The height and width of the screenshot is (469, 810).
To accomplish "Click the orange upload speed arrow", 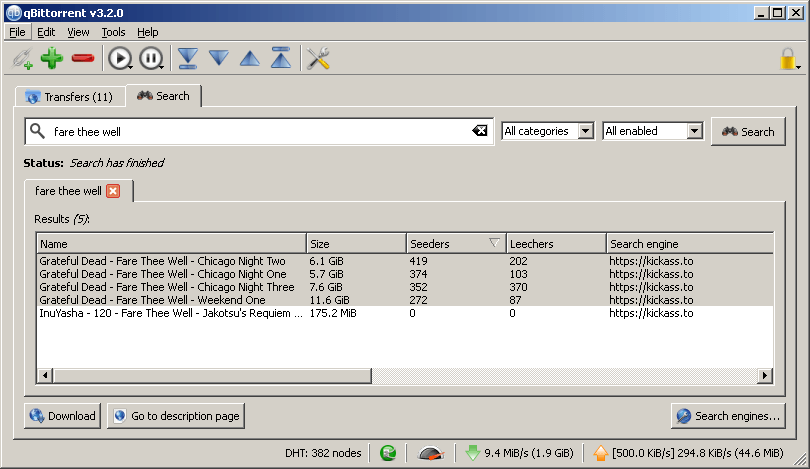I will click(x=600, y=453).
